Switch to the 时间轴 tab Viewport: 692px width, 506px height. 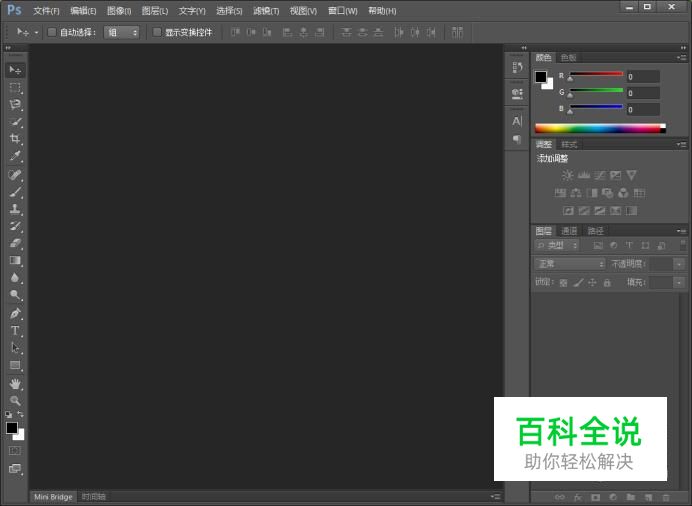(x=94, y=497)
